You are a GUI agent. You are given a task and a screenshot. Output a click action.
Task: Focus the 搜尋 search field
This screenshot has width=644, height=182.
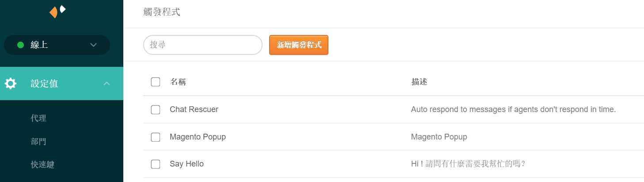coord(203,45)
